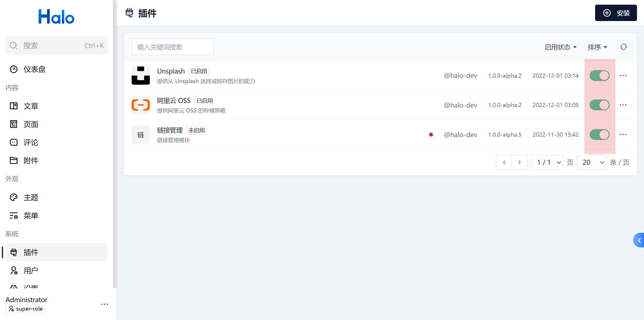
Task: Open the 排序 sort dropdown
Action: pyautogui.click(x=597, y=47)
